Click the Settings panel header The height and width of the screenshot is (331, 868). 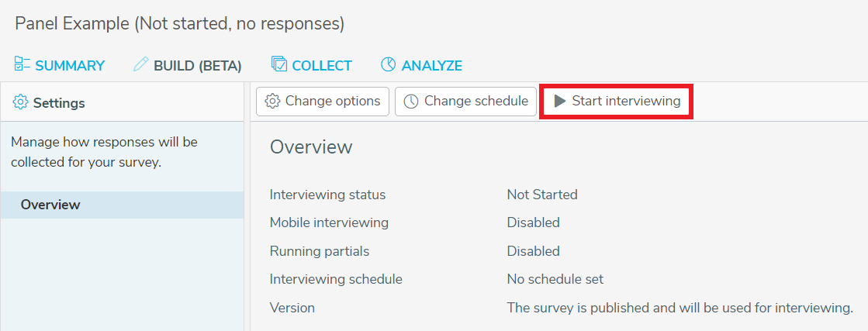[x=122, y=102]
